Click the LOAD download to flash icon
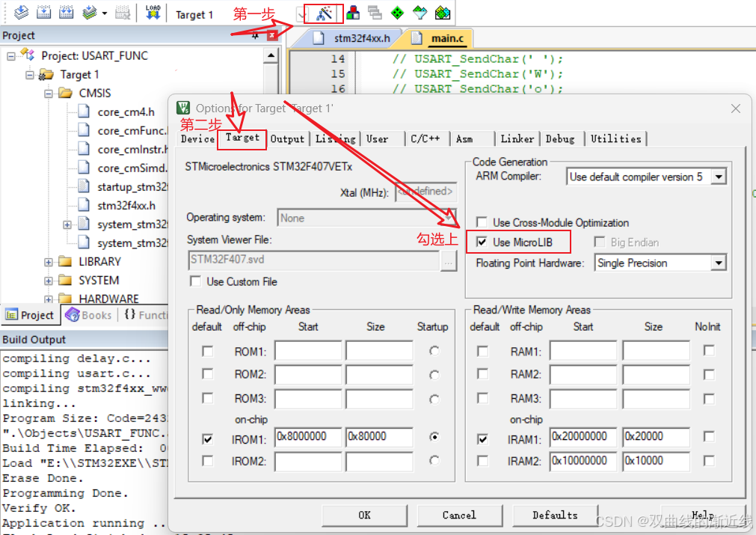Viewport: 756px width, 535px height. tap(153, 13)
